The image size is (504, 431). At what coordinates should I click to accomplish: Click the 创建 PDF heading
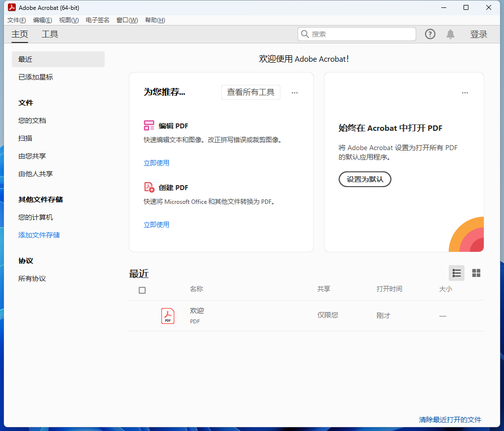pyautogui.click(x=173, y=188)
